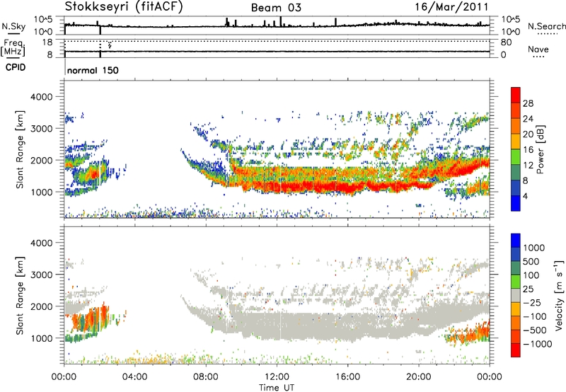The height and width of the screenshot is (392, 566).
Task: Click the 12:00 time axis tick
Action: [x=277, y=377]
